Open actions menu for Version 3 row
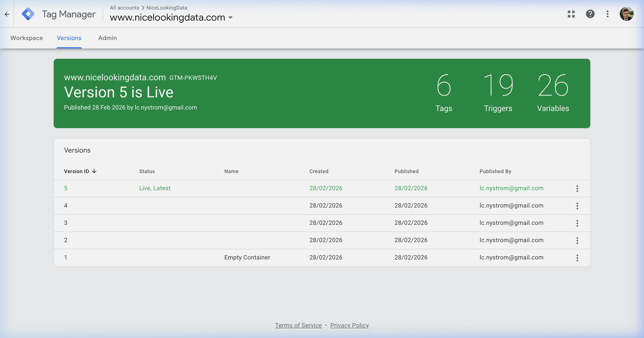 click(x=577, y=223)
